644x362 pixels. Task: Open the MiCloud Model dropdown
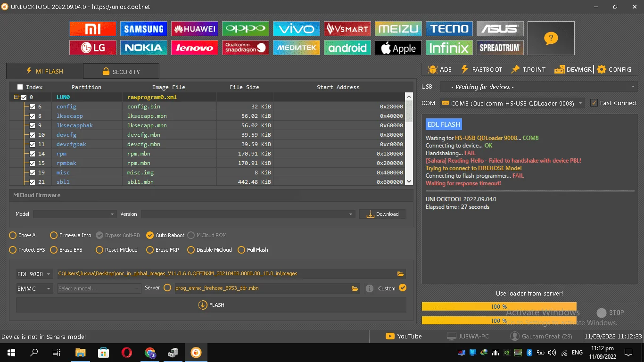(74, 214)
